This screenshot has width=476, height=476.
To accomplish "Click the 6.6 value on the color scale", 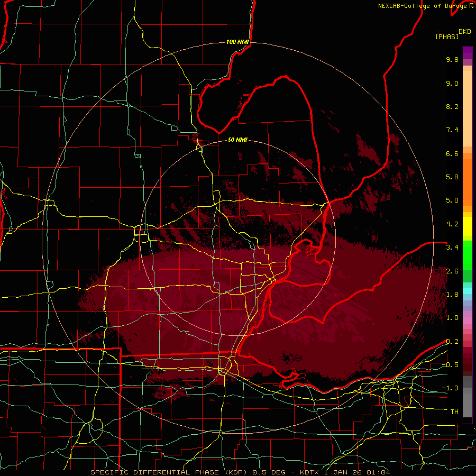I will tap(452, 153).
